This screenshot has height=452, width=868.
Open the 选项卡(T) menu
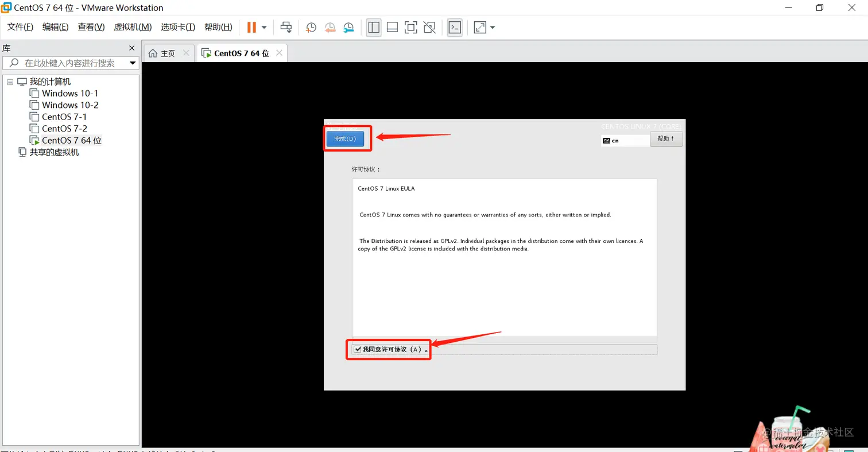178,27
